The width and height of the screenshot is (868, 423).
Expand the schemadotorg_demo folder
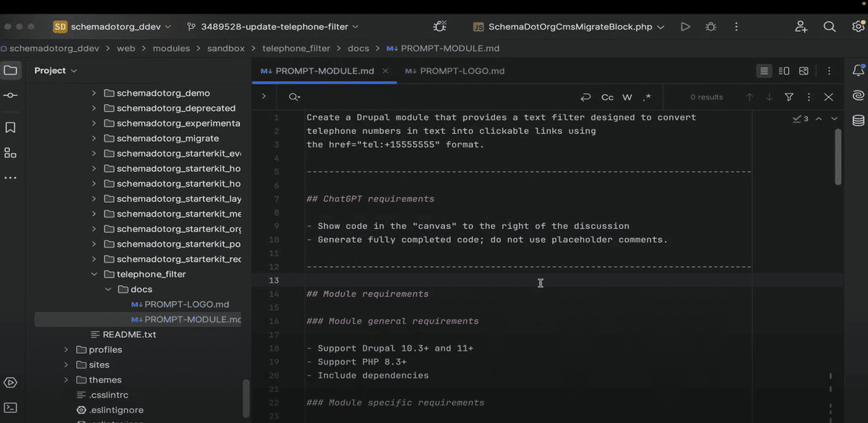[x=94, y=93]
